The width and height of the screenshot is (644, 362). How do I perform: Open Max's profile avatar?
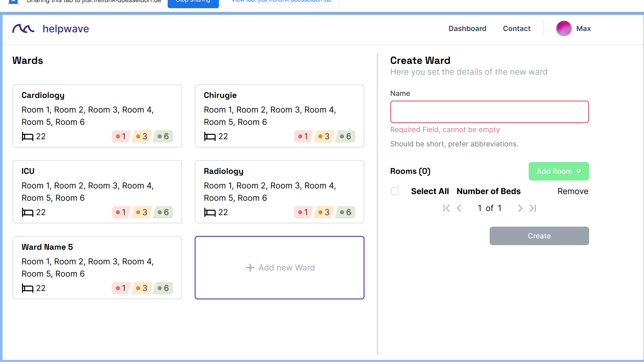563,28
